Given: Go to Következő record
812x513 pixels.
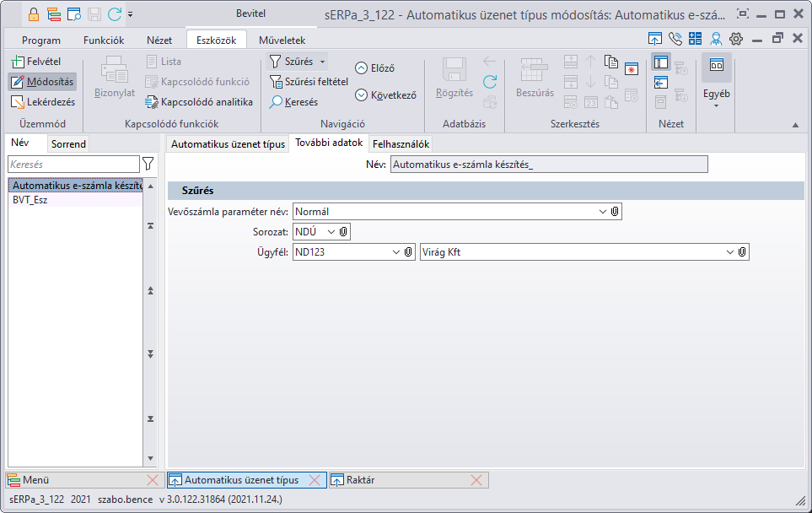Looking at the screenshot, I should point(386,95).
